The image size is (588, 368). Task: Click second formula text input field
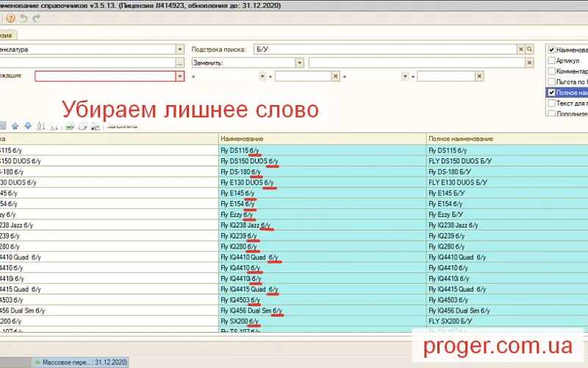446,77
